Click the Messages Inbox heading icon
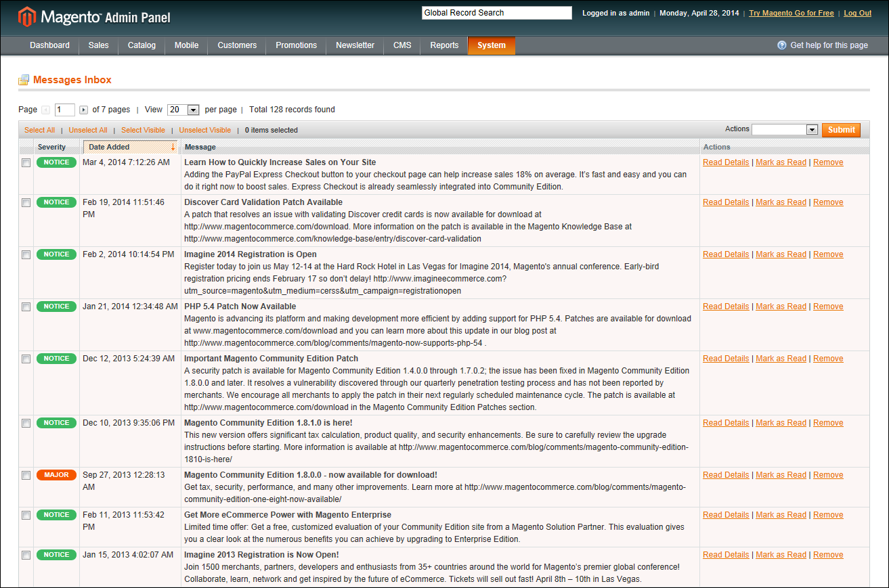Image resolution: width=889 pixels, height=588 pixels. click(x=24, y=80)
